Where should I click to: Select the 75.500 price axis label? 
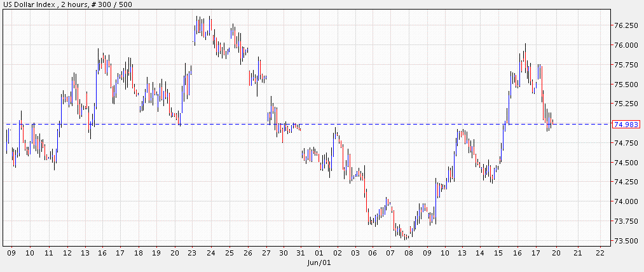[626, 85]
